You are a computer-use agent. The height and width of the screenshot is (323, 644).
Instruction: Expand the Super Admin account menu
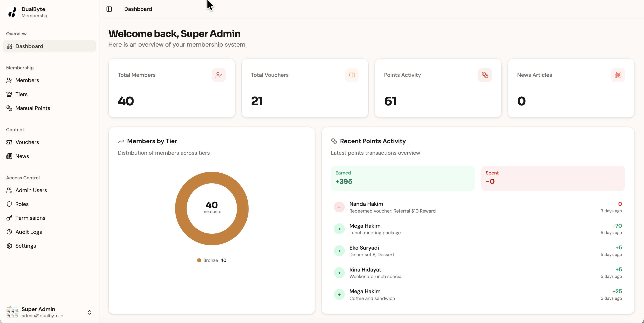(89, 312)
